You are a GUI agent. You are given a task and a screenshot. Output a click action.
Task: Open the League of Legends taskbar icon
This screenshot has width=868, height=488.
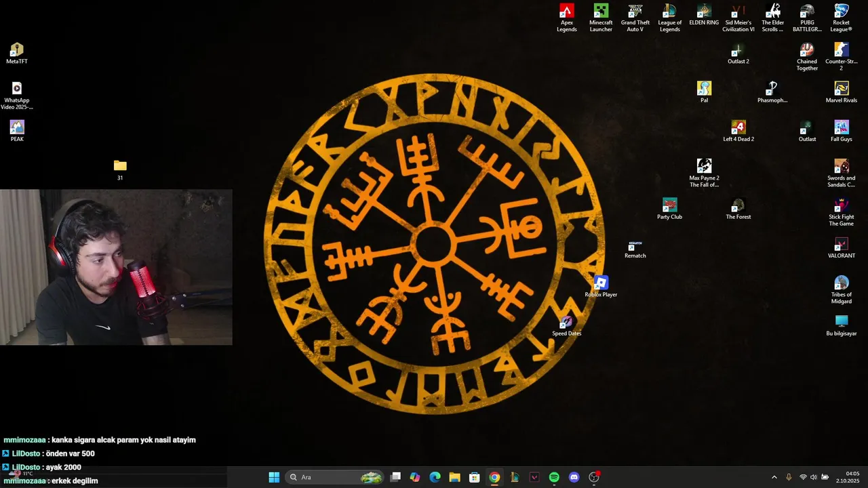[x=514, y=477]
